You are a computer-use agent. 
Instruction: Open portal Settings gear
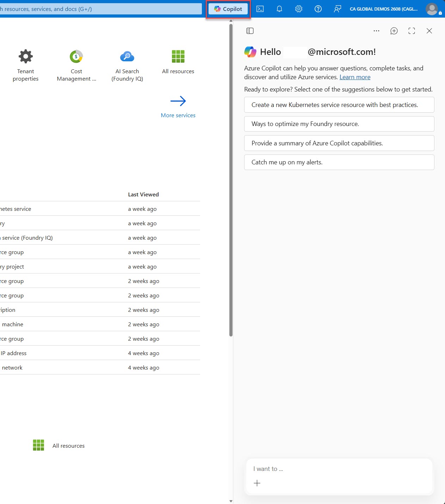tap(299, 9)
